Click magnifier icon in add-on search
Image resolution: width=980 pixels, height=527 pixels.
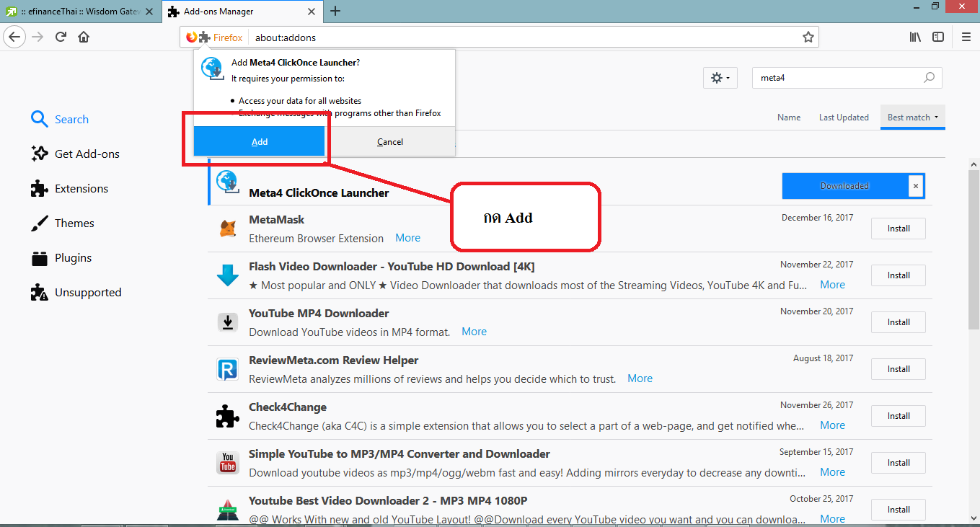tap(929, 78)
